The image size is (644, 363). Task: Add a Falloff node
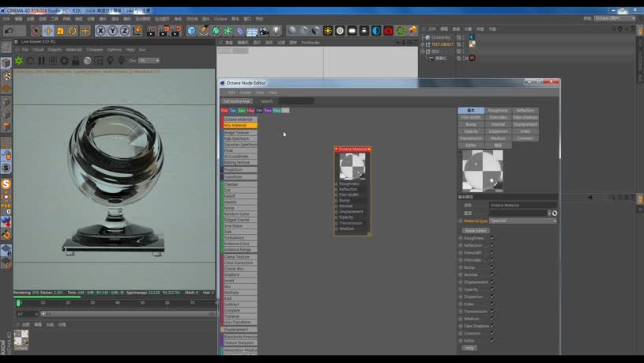pyautogui.click(x=240, y=196)
